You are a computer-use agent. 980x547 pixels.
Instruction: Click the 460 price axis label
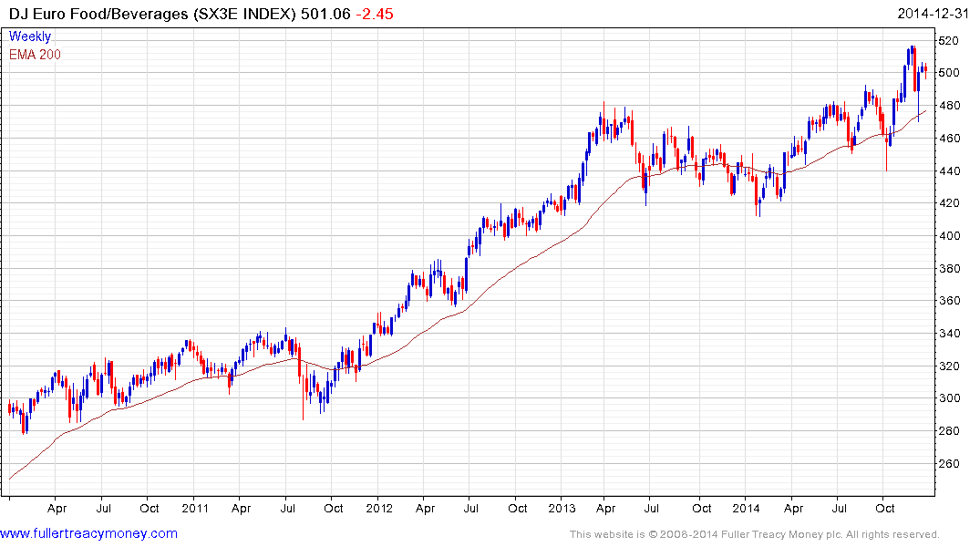(x=948, y=139)
